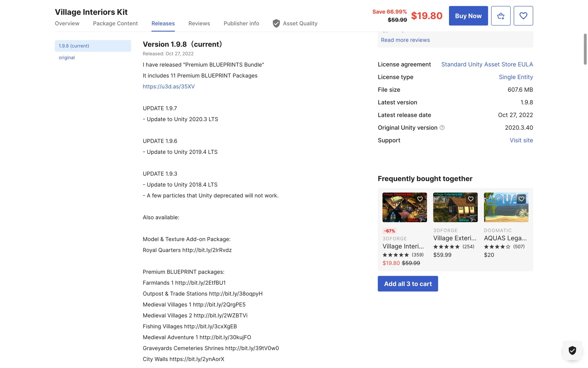Viewport: 588px width, 368px height.
Task: Open the Reviews tab
Action: click(199, 24)
